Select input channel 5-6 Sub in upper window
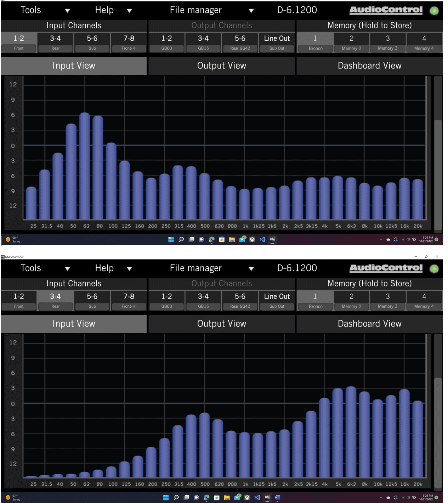The height and width of the screenshot is (503, 448). click(x=92, y=43)
